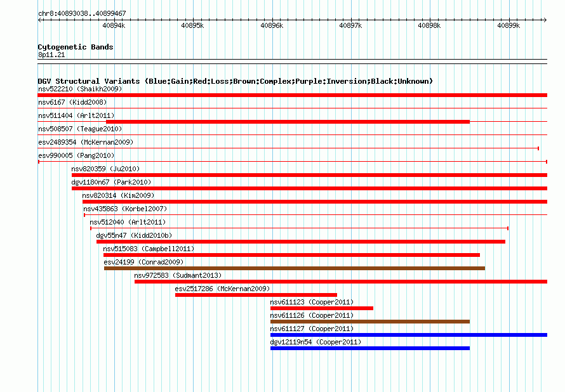
Task: Select the nsv522210 red loss bar
Action: coord(292,95)
